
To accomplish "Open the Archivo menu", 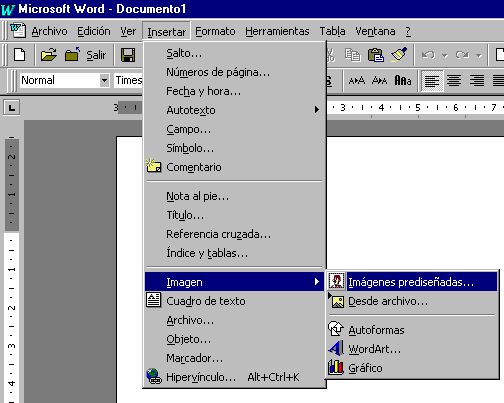I will coord(49,31).
